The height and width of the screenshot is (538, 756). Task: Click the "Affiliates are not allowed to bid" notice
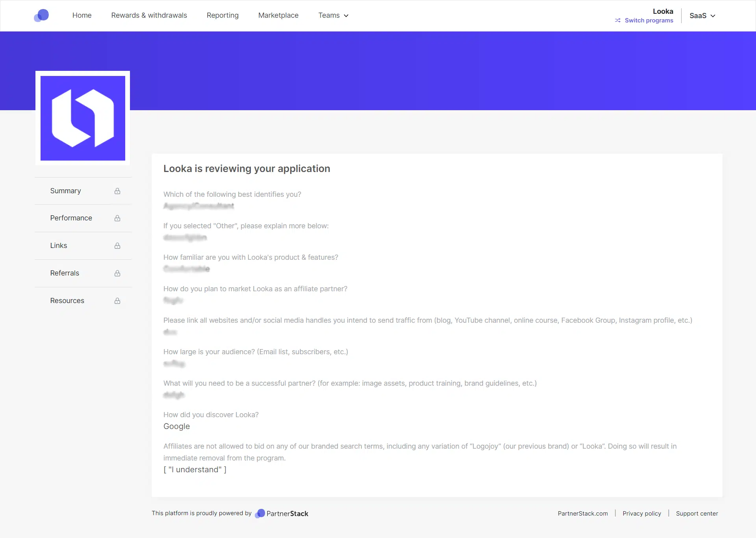click(x=420, y=452)
